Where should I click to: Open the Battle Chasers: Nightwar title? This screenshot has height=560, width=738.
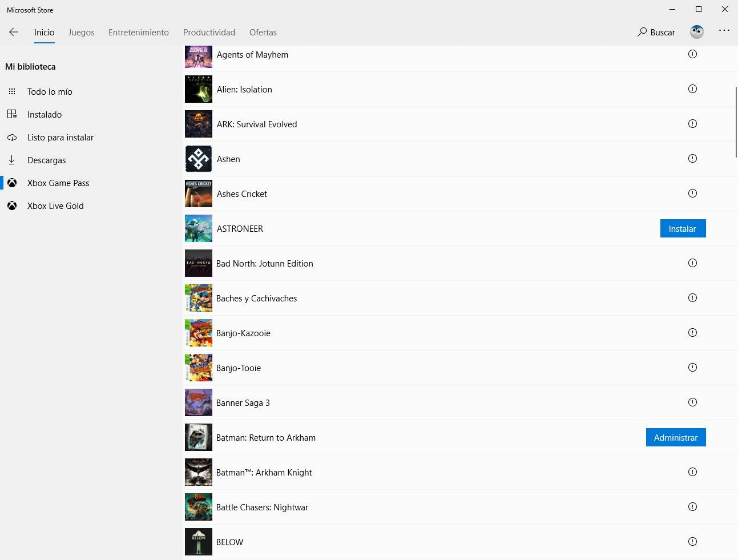tap(262, 507)
